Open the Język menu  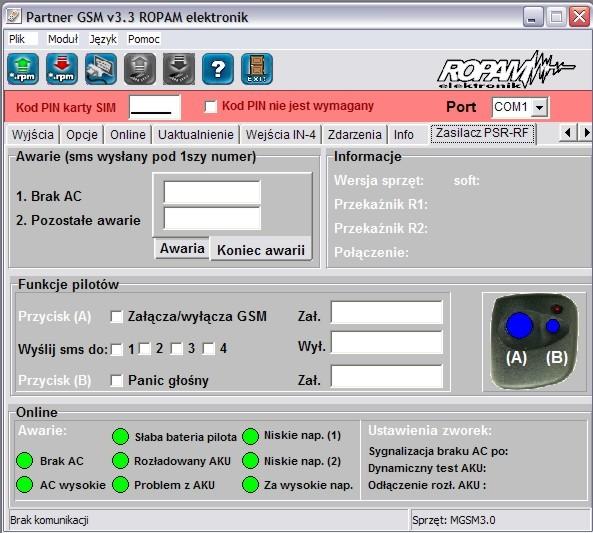pyautogui.click(x=103, y=39)
